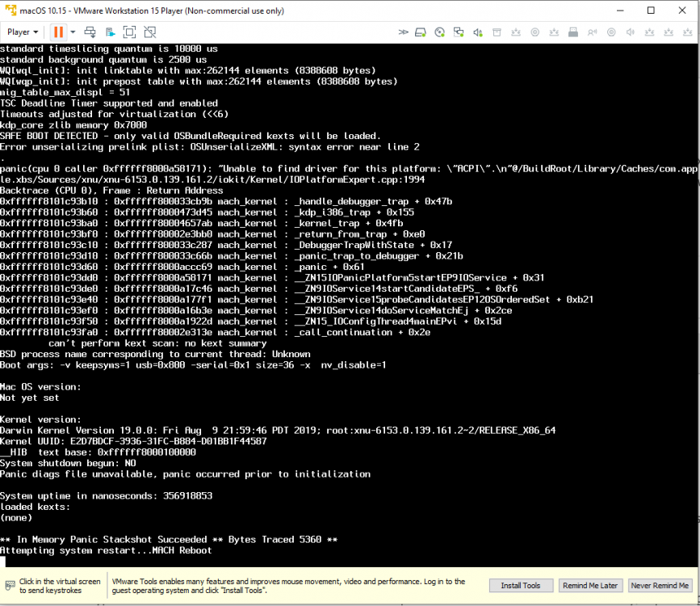Click the CD/DVD drive device icon
Screen dimensions: 700x606
pos(440,32)
